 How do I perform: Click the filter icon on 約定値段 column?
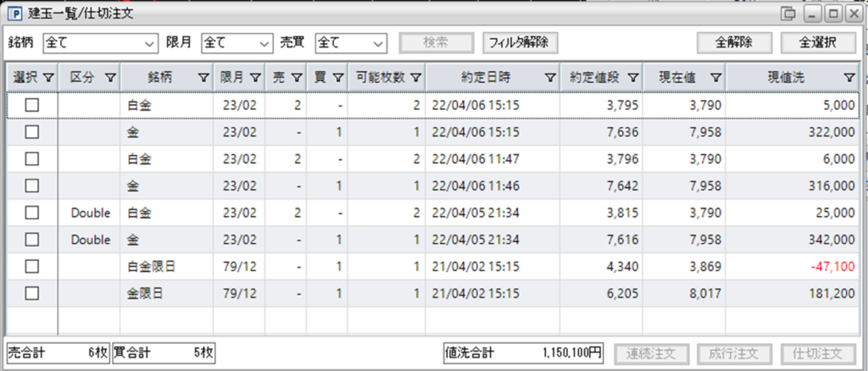(x=632, y=79)
